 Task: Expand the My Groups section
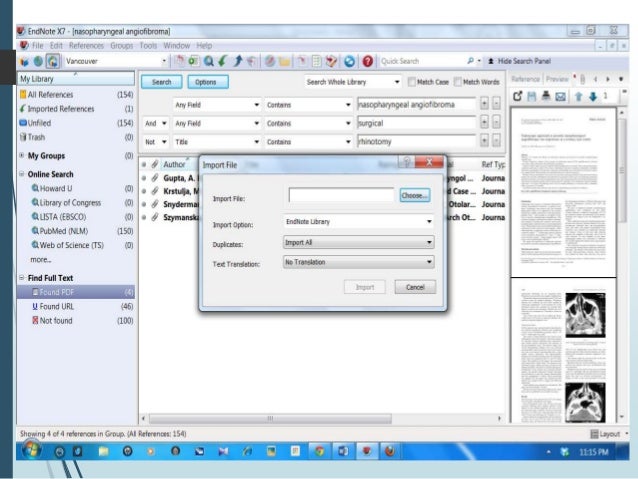22,155
